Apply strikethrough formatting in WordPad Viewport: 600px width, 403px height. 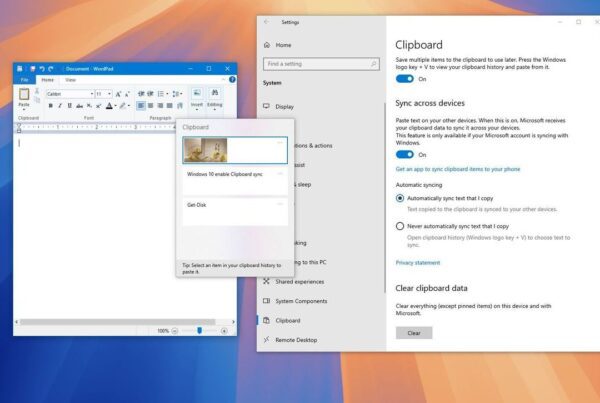click(x=79, y=106)
